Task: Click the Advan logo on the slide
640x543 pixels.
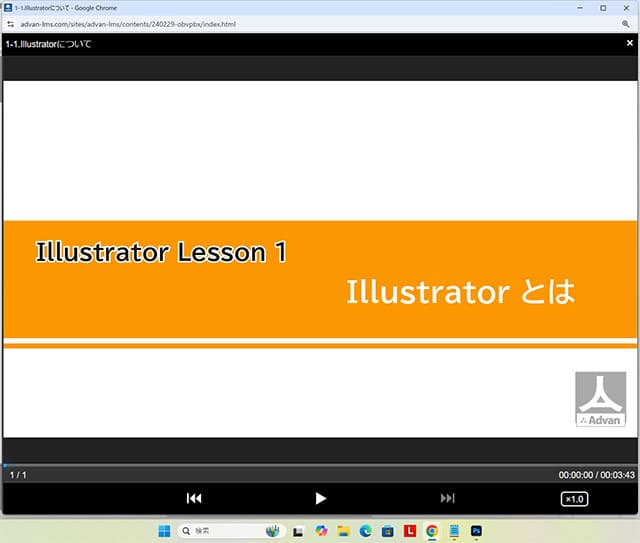Action: (x=600, y=399)
